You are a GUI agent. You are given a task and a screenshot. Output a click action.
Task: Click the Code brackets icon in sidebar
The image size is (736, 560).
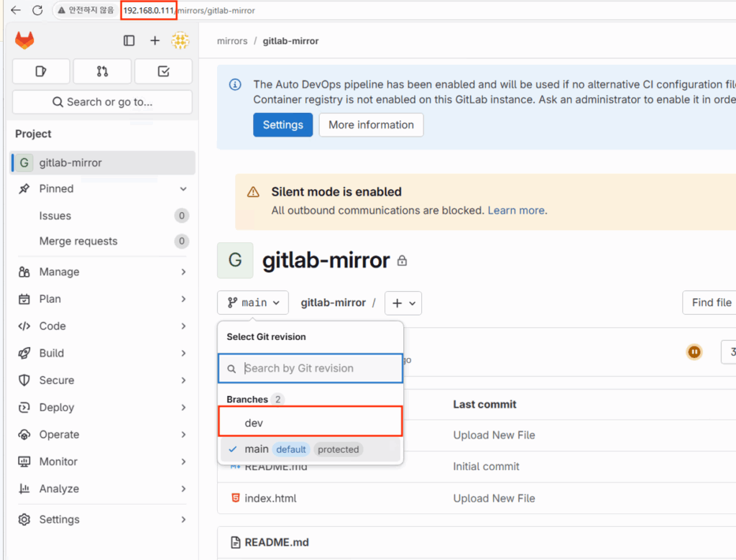(x=24, y=326)
